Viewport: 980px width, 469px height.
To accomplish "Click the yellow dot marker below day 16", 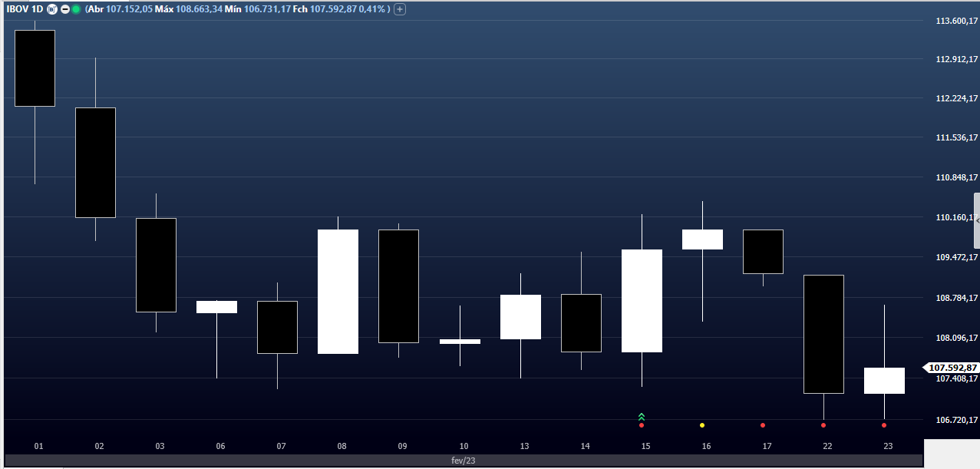I will (702, 425).
